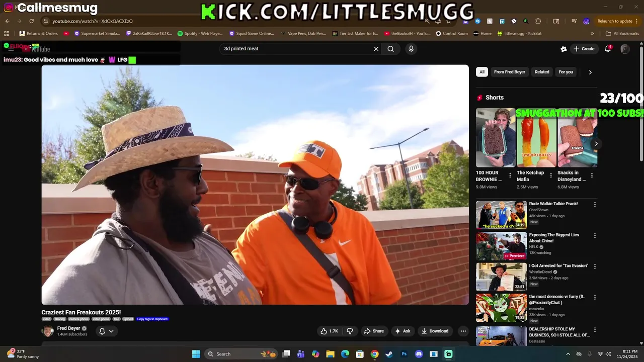The height and width of the screenshot is (362, 644).
Task: Open options menu for The Ketchup Mafia short
Action: [551, 175]
